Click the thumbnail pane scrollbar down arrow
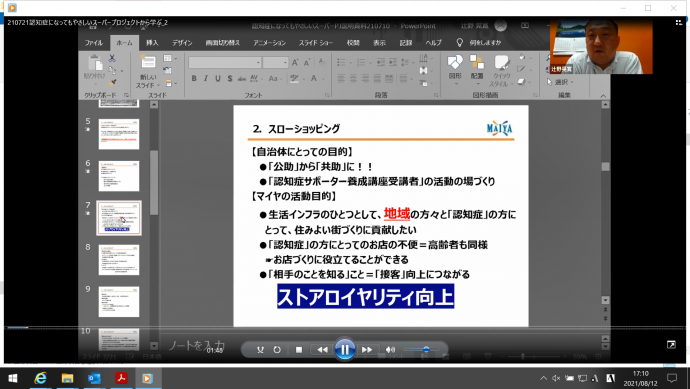 pos(154,346)
